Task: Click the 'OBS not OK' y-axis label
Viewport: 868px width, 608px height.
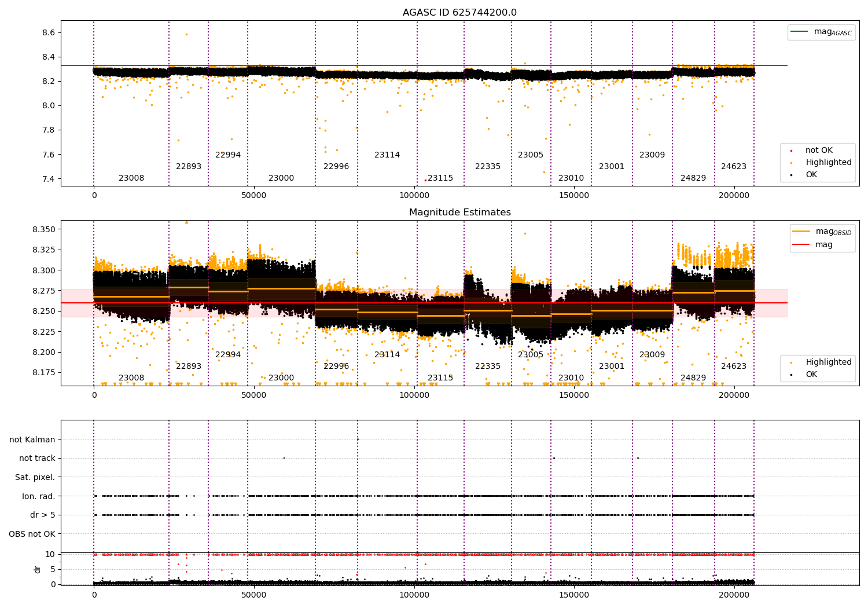Action: tap(32, 534)
